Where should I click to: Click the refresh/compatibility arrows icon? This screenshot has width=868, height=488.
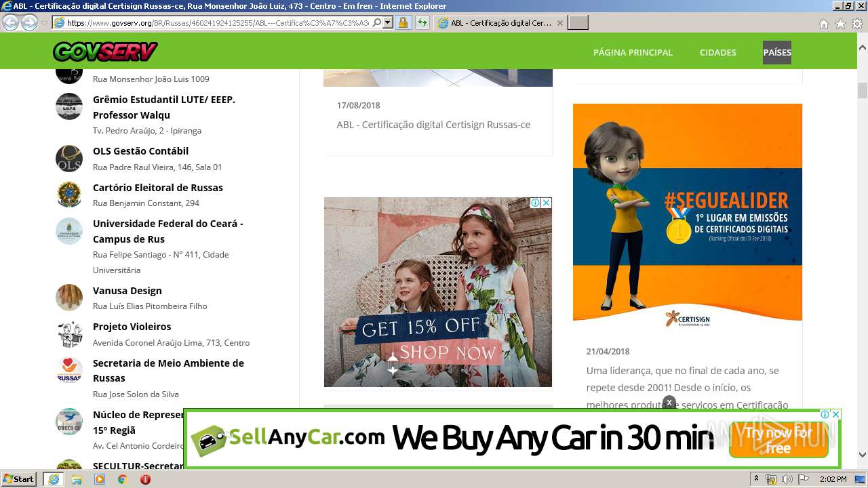[x=422, y=22]
